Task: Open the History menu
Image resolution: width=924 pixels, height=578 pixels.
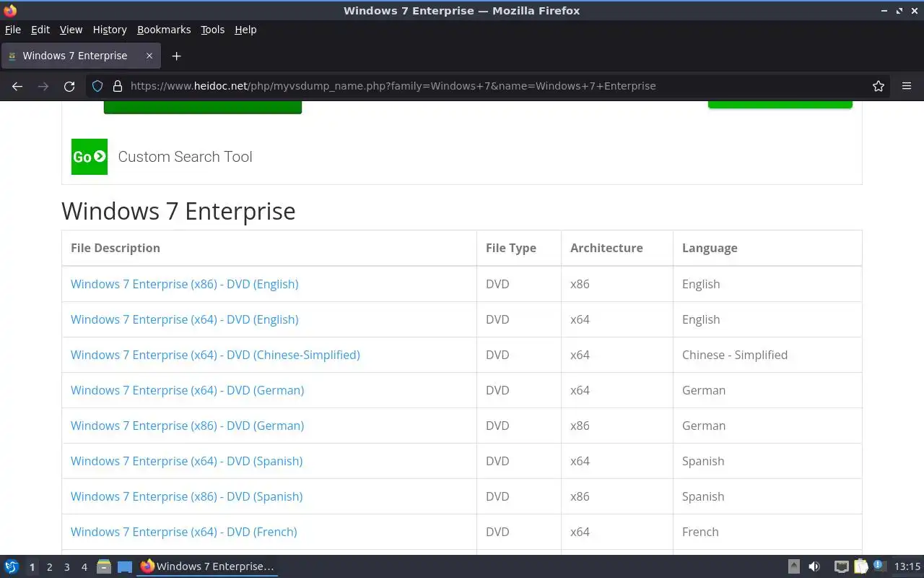Action: coord(110,30)
